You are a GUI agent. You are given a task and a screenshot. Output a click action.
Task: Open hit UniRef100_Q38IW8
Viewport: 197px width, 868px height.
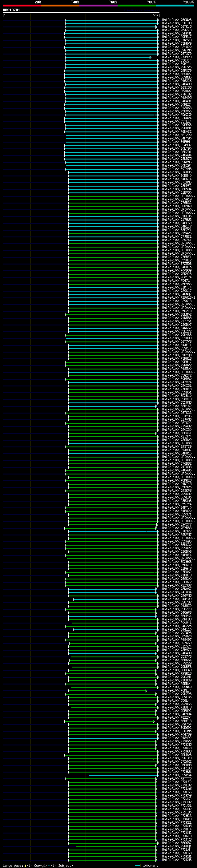(x=177, y=23)
